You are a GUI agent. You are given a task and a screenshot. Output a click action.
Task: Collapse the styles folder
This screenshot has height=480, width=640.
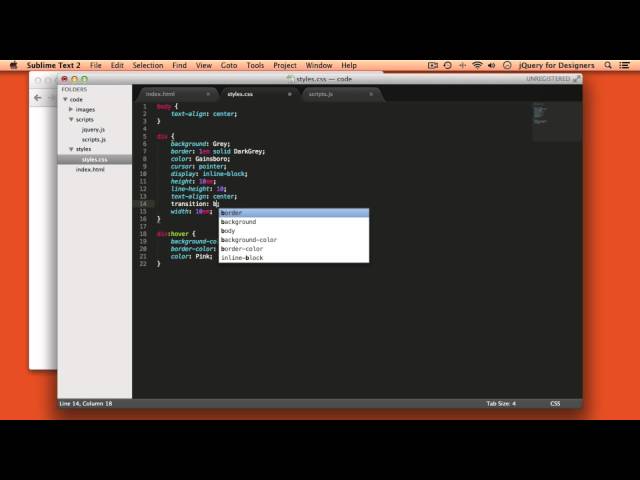[71, 149]
